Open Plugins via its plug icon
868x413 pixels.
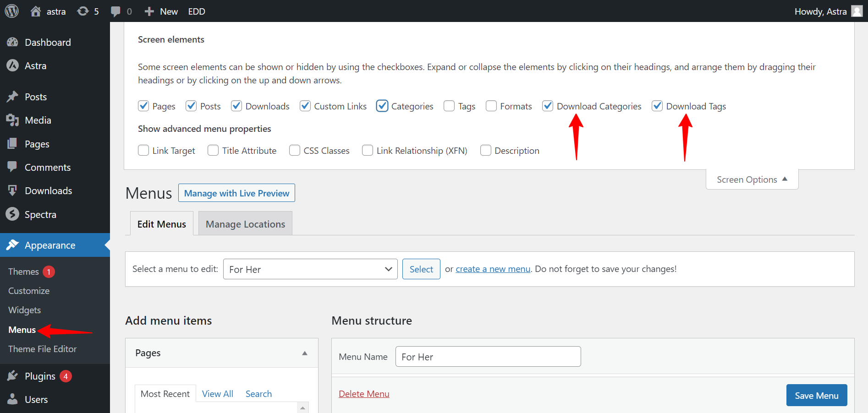[12, 376]
